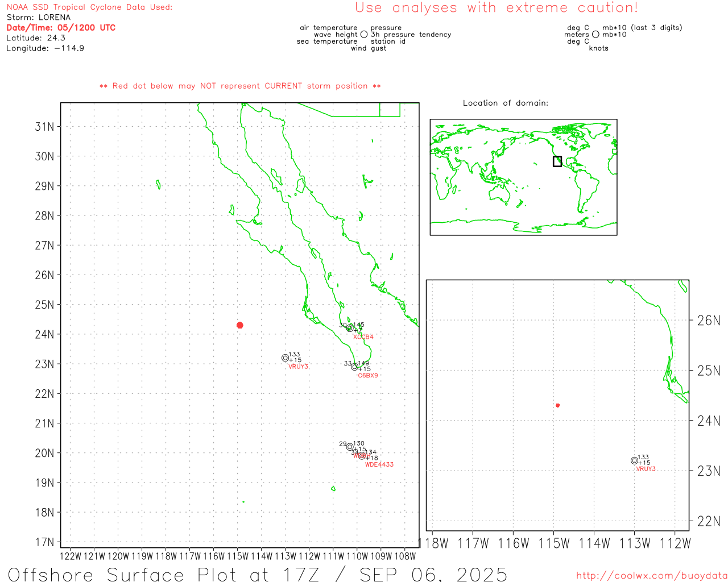Select VRUY3 station circle on the main map
Image resolution: width=728 pixels, height=582 pixels.
(x=286, y=358)
